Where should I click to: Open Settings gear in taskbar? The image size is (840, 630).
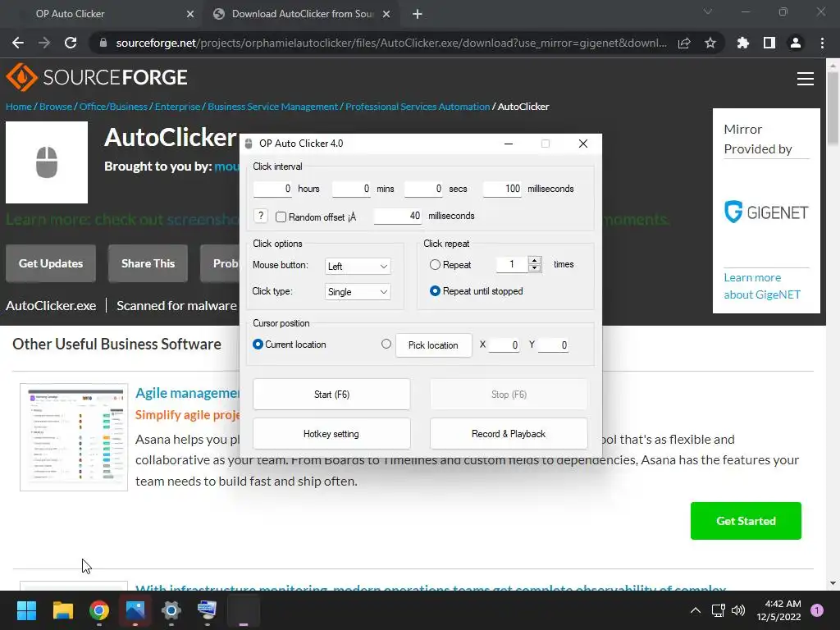click(x=171, y=610)
